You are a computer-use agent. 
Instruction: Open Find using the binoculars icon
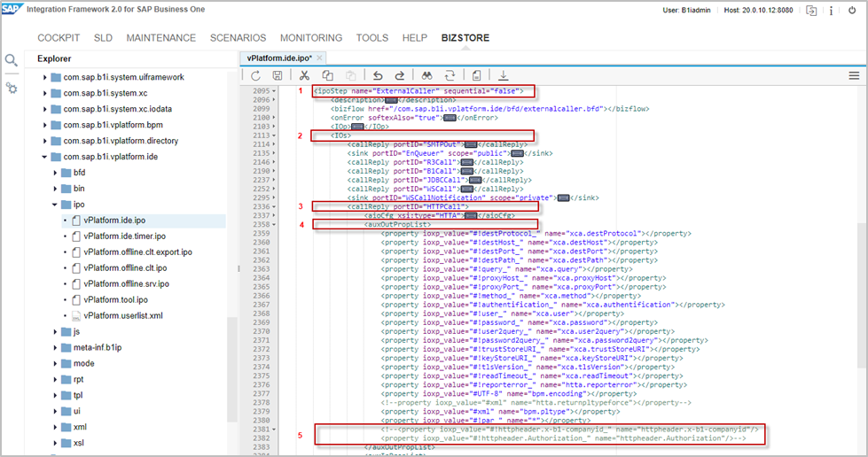pos(426,76)
